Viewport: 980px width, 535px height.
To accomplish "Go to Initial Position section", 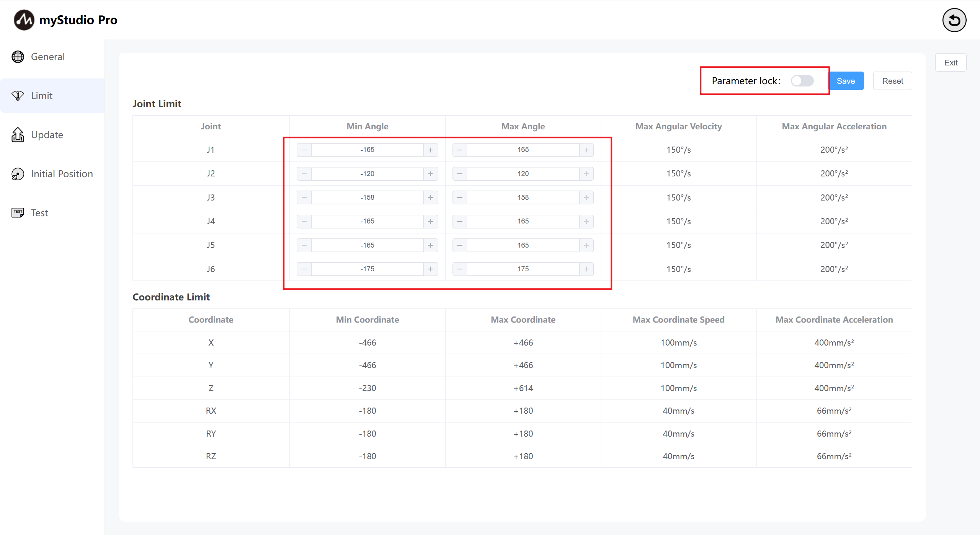I will point(62,174).
